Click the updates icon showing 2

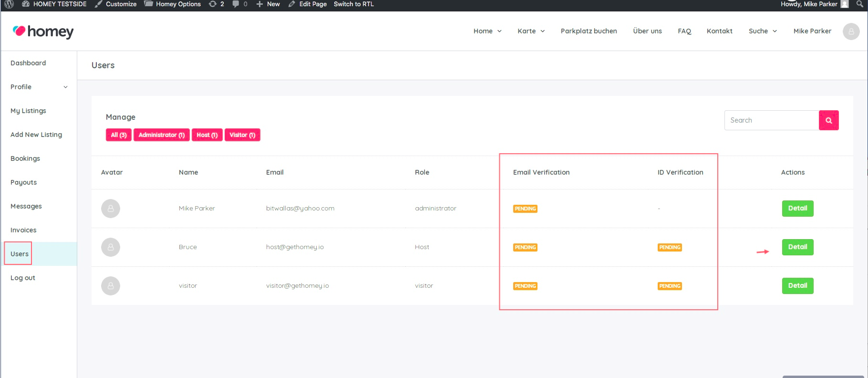(217, 4)
